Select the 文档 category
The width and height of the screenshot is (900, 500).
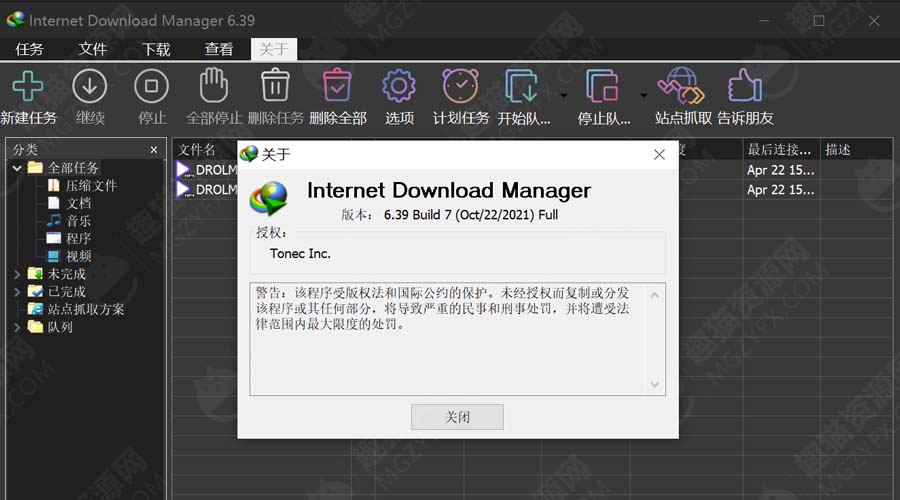[79, 203]
